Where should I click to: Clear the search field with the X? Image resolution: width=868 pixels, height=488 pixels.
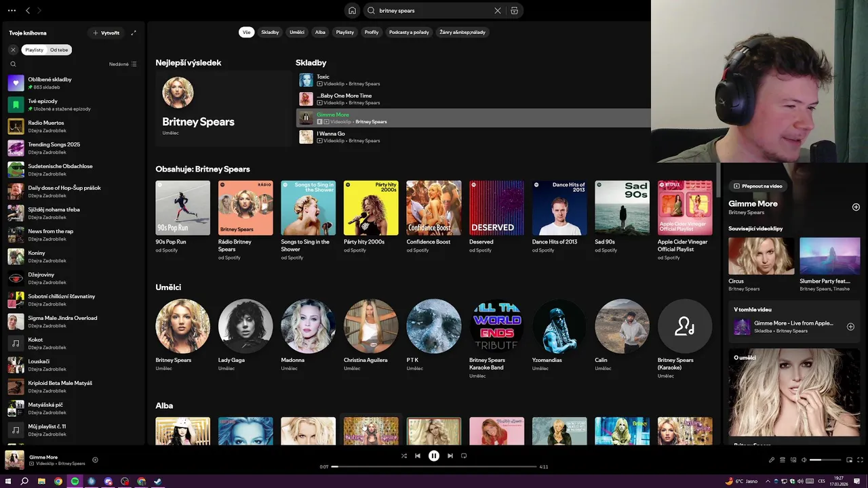pyautogui.click(x=498, y=10)
